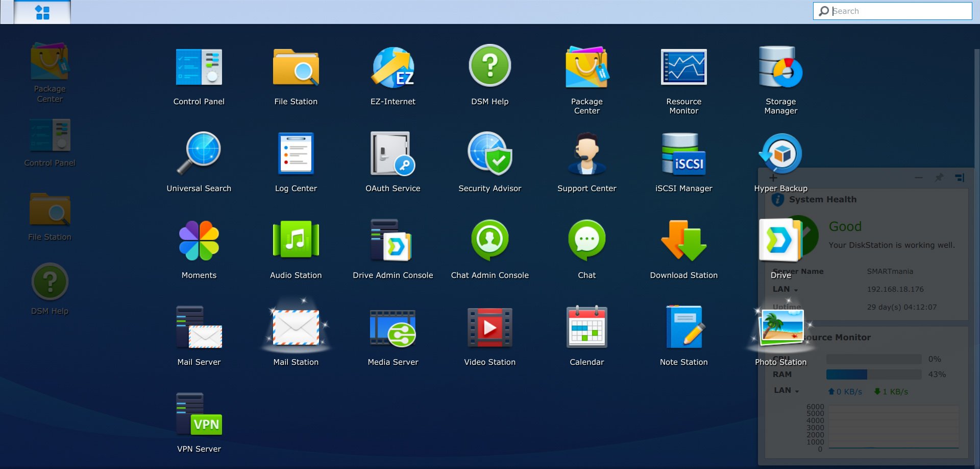Screen dimensions: 980x469
Task: Pin the widget panel
Action: coord(939,177)
